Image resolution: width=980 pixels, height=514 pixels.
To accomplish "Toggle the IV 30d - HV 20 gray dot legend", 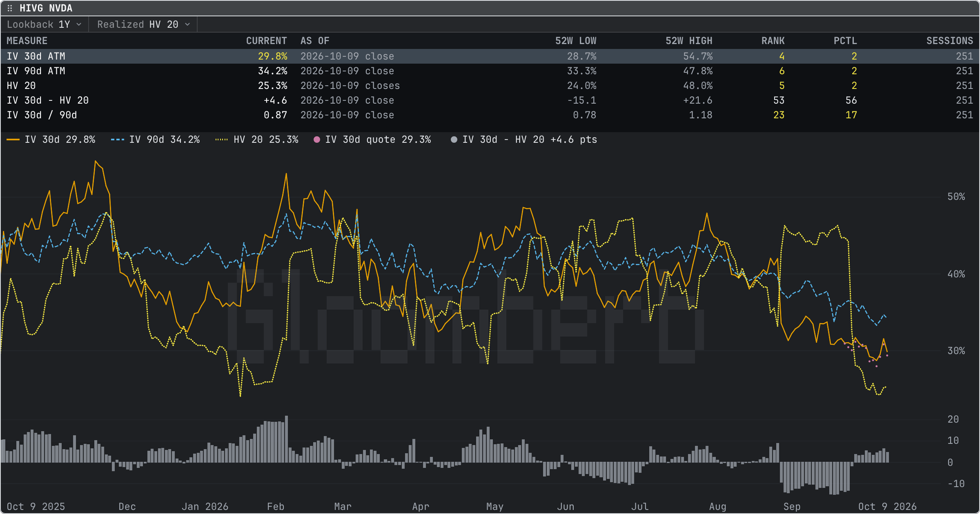I will [523, 140].
